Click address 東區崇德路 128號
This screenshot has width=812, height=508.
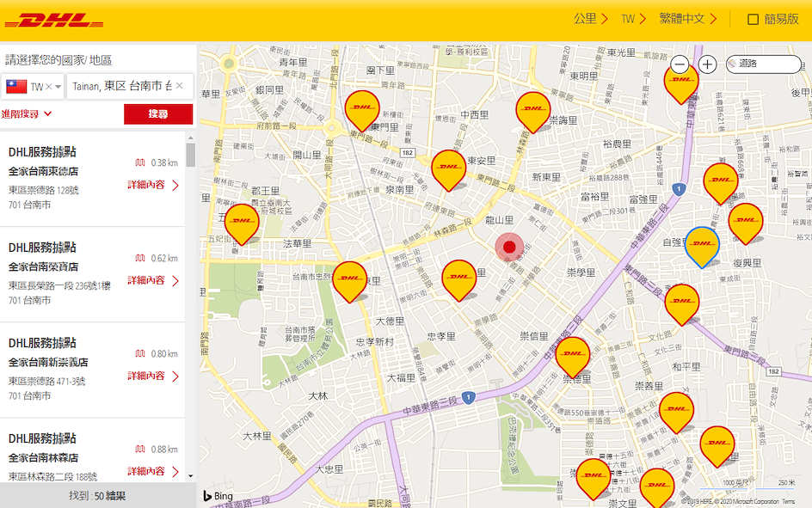click(44, 190)
